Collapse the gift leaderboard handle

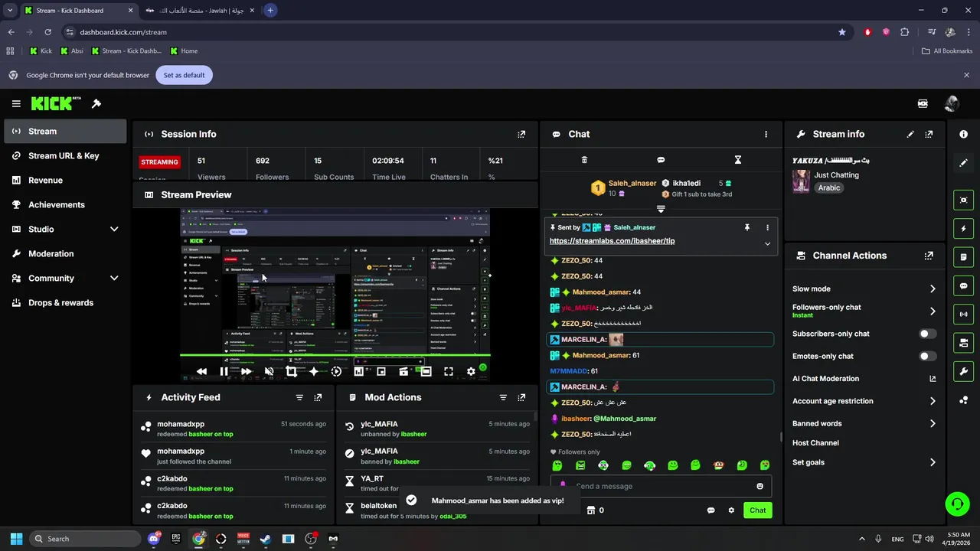coord(661,208)
